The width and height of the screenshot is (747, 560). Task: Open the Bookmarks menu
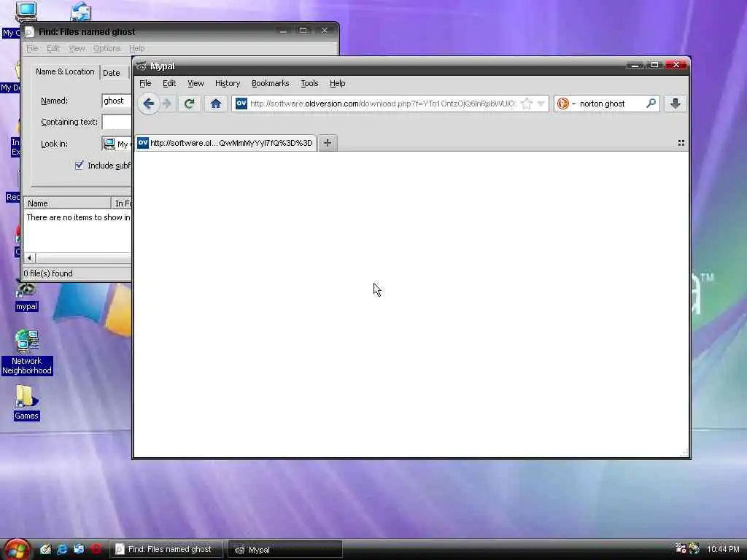270,83
